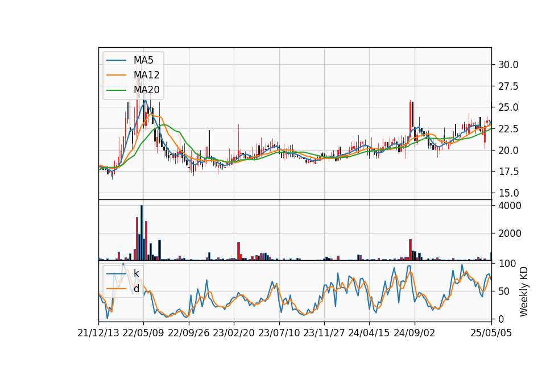This screenshot has height=392, width=546.
Task: Click the 20.0 price axis label
Action: 508,150
